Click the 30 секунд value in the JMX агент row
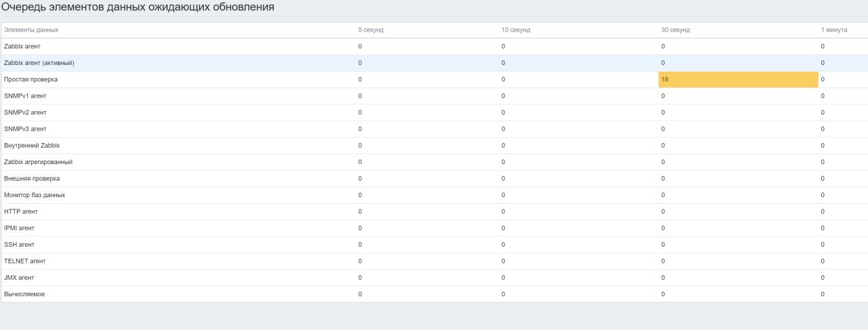Screen dimensions: 868x330 (663, 278)
